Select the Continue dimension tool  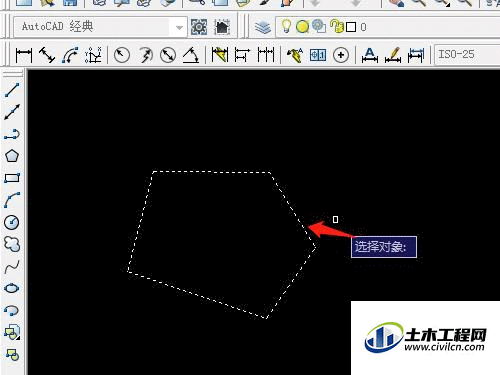pyautogui.click(x=266, y=55)
